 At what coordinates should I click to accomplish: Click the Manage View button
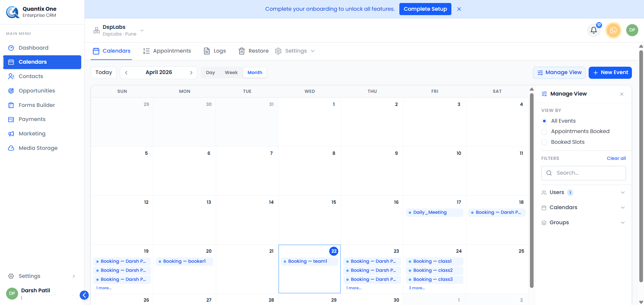(x=559, y=72)
